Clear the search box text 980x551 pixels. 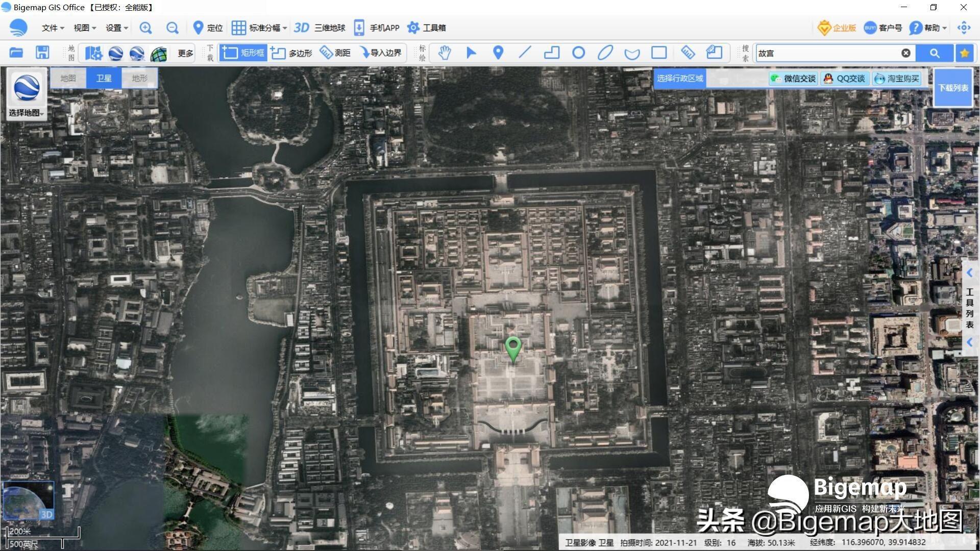pyautogui.click(x=905, y=53)
